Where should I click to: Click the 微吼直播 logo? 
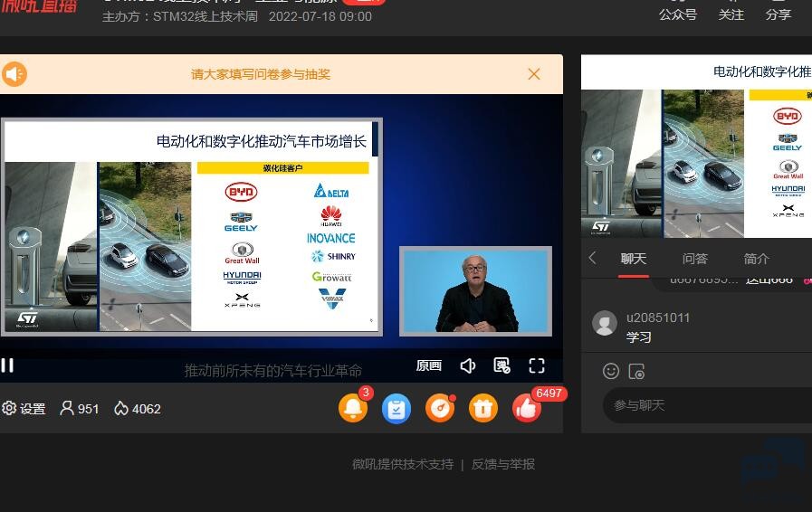click(x=39, y=6)
